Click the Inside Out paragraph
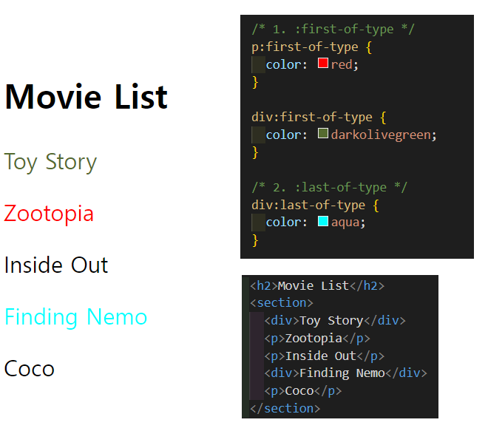 click(x=56, y=265)
